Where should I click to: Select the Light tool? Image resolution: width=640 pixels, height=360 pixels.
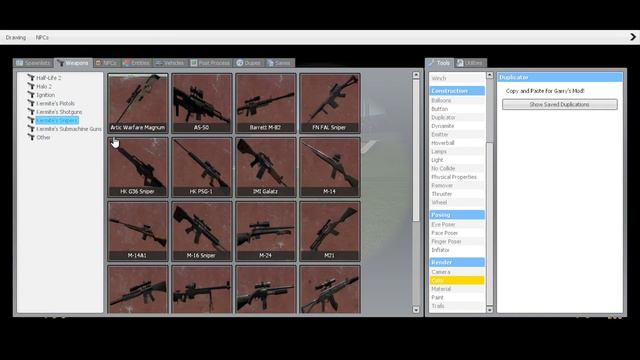click(457, 160)
